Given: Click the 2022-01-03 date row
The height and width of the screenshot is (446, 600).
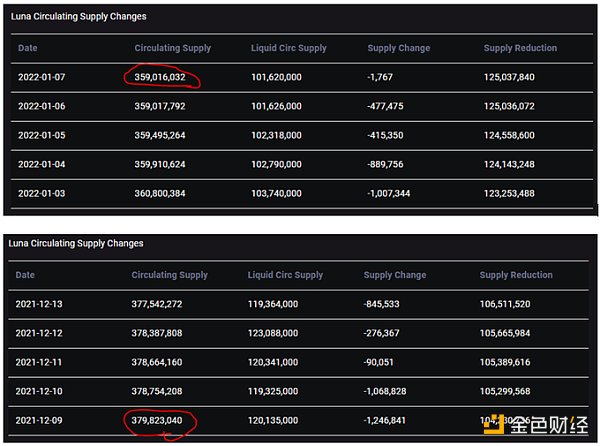Looking at the screenshot, I should 42,191.
